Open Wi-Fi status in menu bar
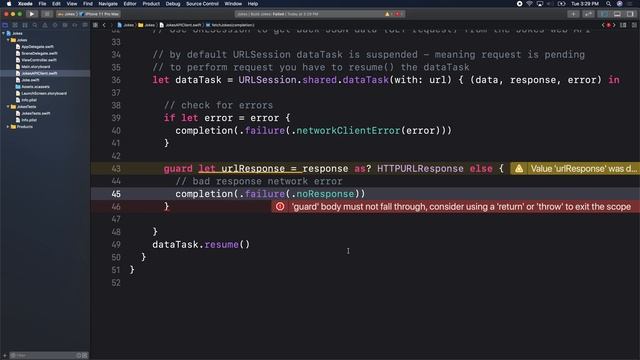This screenshot has height=360, width=640. (x=529, y=4)
